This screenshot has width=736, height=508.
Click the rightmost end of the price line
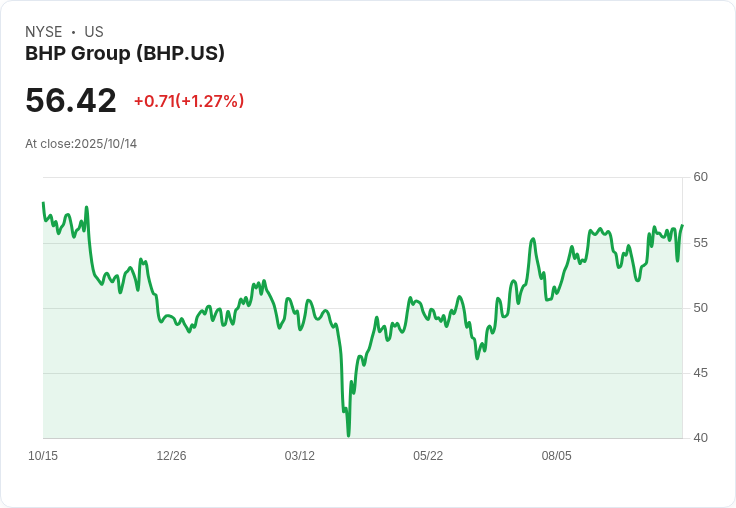tap(682, 226)
